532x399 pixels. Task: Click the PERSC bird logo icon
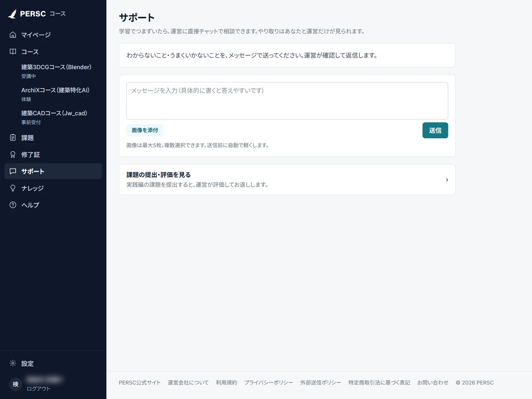click(x=12, y=14)
